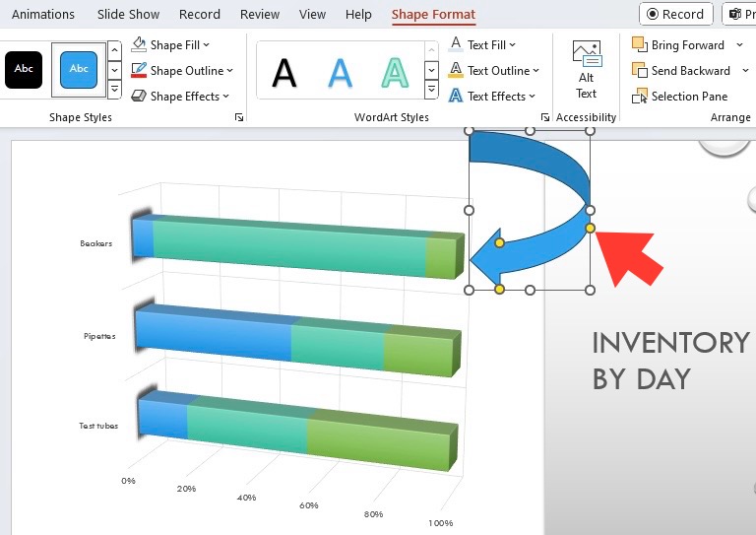756x535 pixels.
Task: Click the Text Outline icon
Action: click(x=456, y=70)
